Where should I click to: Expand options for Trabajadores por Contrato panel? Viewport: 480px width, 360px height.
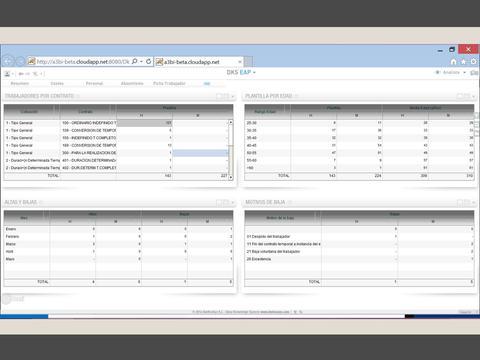pyautogui.click(x=233, y=96)
